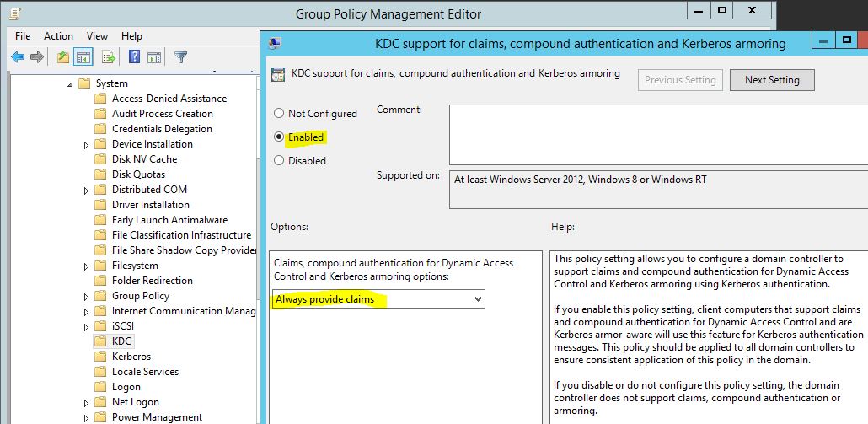Image resolution: width=868 pixels, height=424 pixels.
Task: Click the gray Forward arrow in toolbar
Action: [x=37, y=57]
